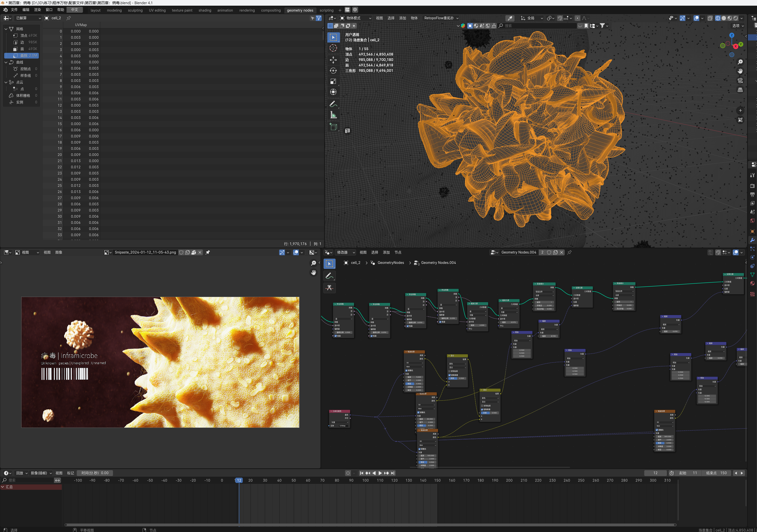This screenshot has width=757, height=532.
Task: Activate the 3D cursor tool
Action: [x=333, y=48]
